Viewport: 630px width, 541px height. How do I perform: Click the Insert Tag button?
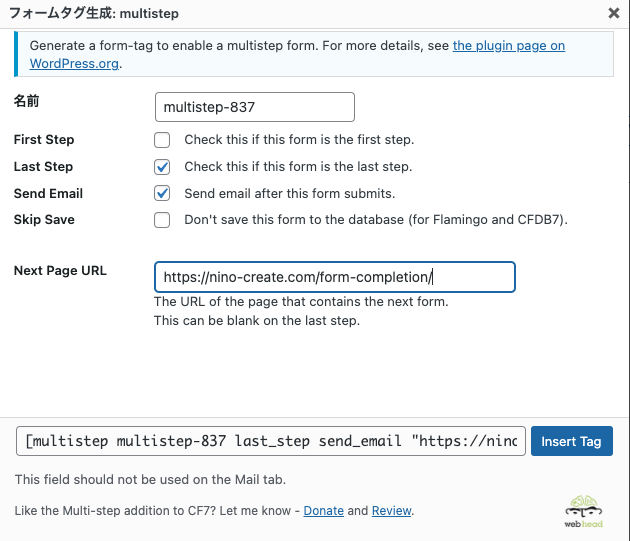point(572,441)
